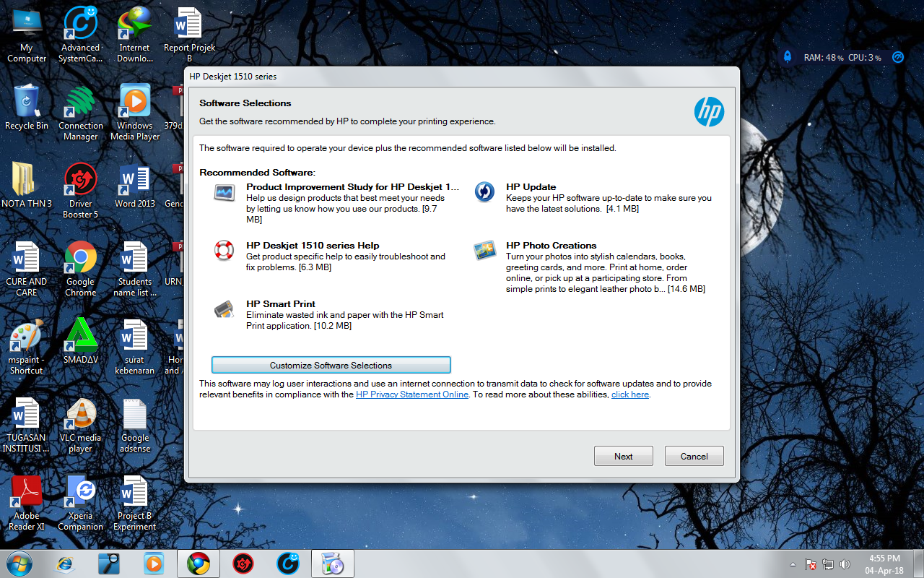Click the magnifying glass taskbar icon
Screen dimensions: 924x578
pos(109,564)
